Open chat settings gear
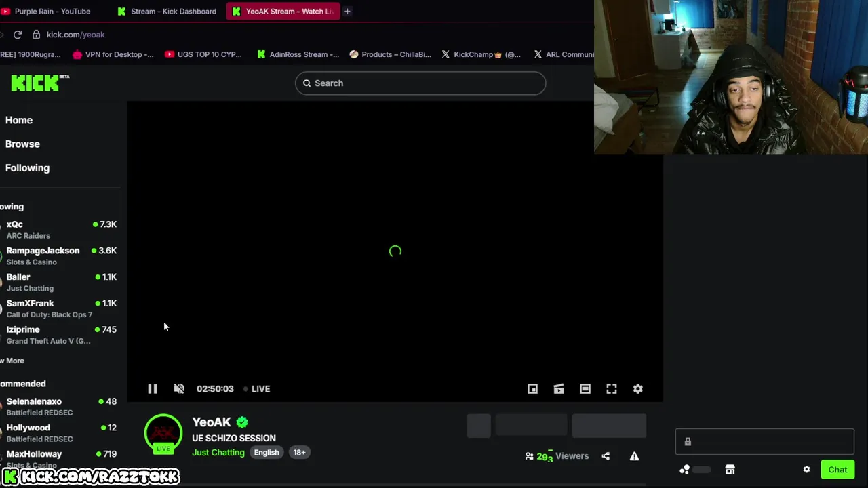The height and width of the screenshot is (488, 868). point(806,469)
